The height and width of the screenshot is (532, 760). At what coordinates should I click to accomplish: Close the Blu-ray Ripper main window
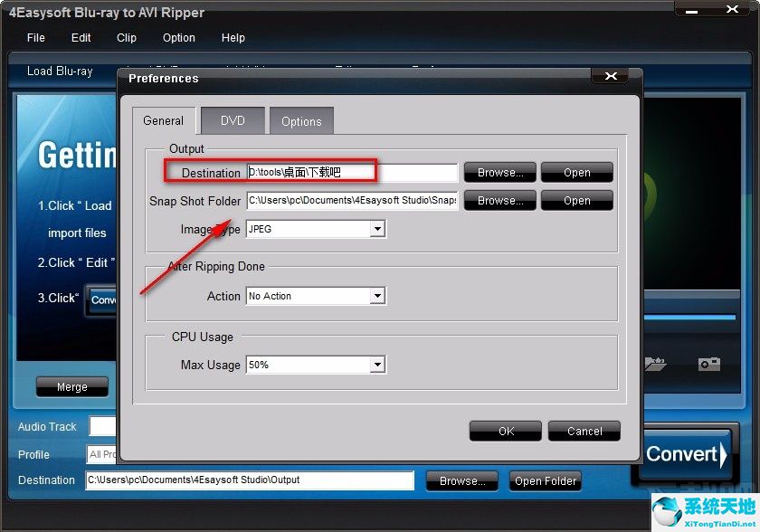click(x=732, y=9)
